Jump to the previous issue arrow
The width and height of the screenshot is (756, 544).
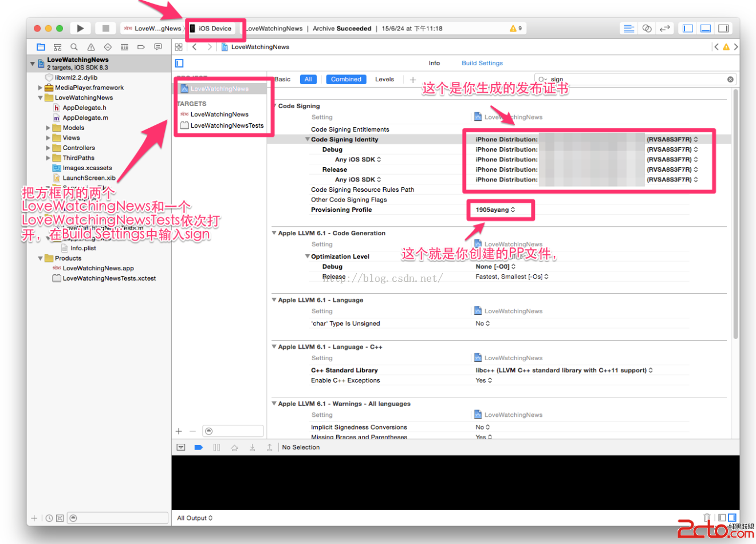point(716,47)
